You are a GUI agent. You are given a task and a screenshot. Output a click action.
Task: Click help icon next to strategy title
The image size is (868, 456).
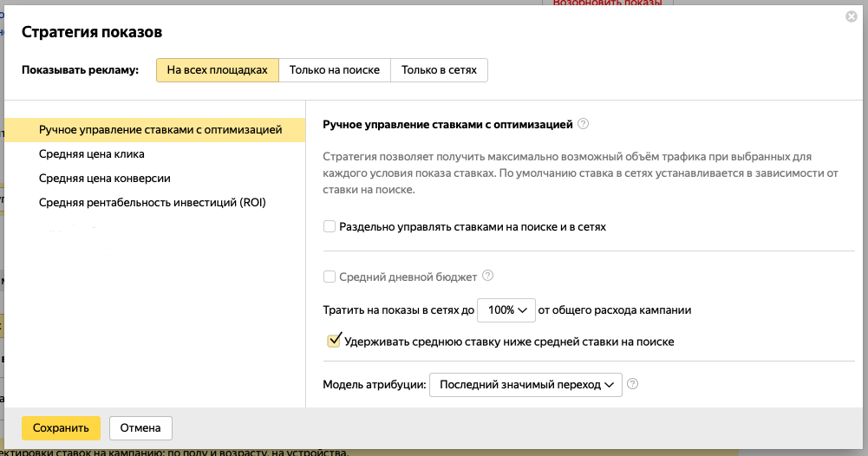tap(584, 124)
